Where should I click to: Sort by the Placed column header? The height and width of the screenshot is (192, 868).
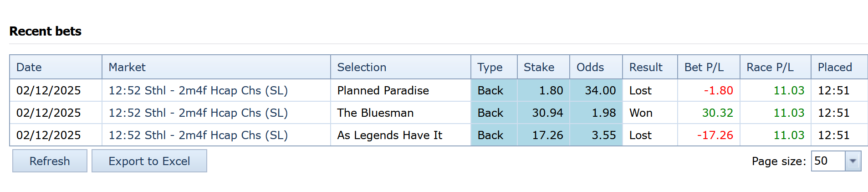(x=834, y=67)
